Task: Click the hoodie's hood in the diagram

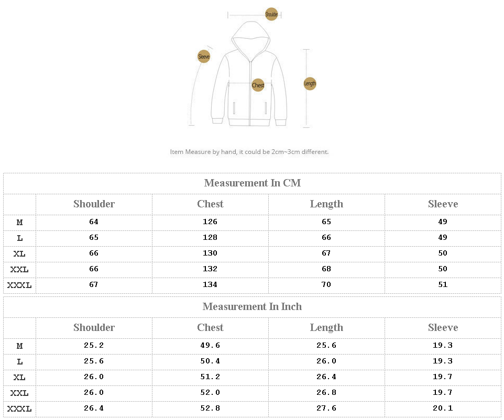Action: [x=250, y=34]
